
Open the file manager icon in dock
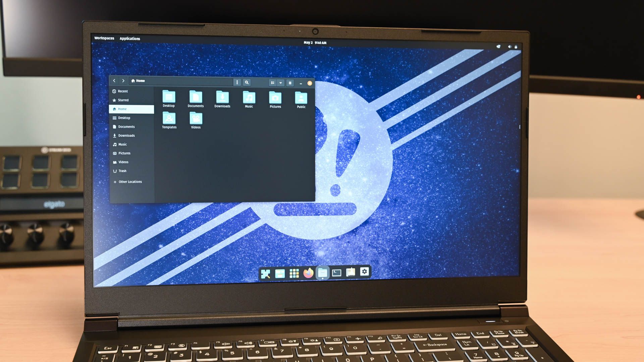tap(322, 272)
